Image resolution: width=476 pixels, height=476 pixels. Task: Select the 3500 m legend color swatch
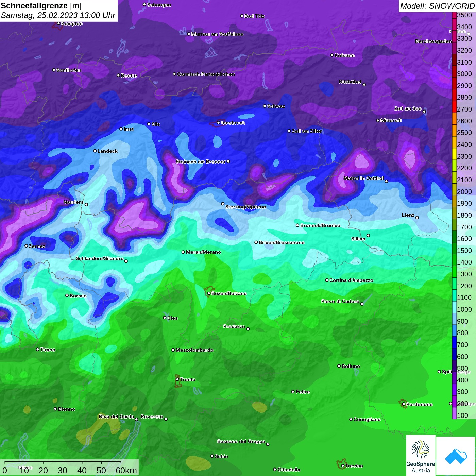(x=454, y=15)
